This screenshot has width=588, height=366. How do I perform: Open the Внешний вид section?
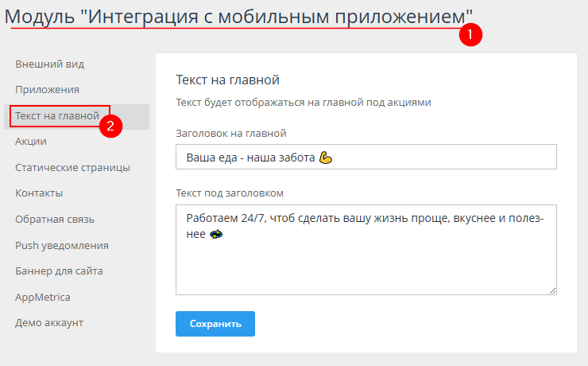(49, 64)
